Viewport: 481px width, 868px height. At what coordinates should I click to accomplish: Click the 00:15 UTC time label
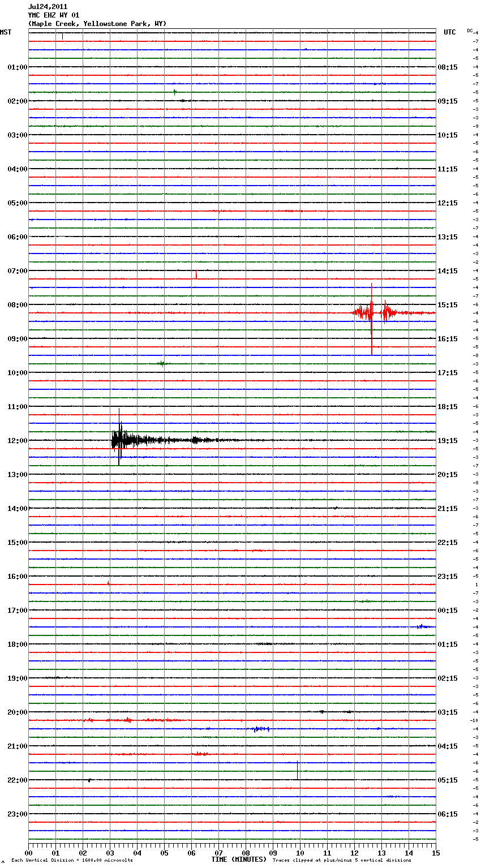click(x=448, y=611)
